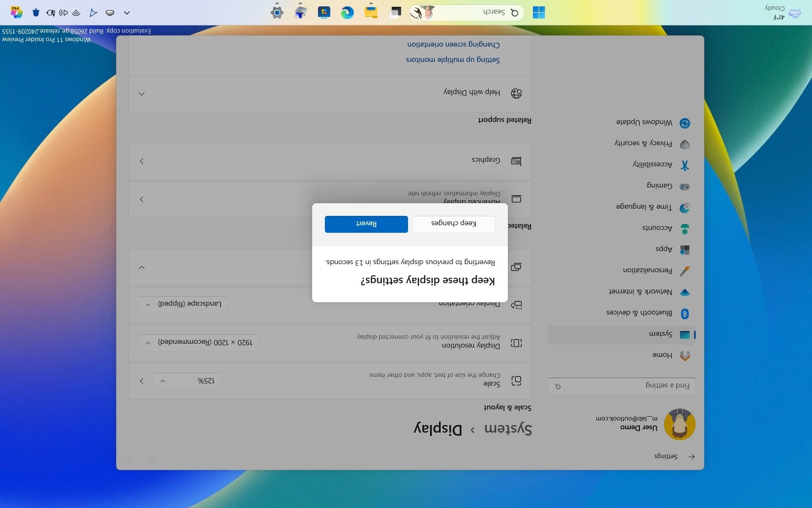Open Microsoft Edge from the taskbar
This screenshot has height=508, width=812.
coord(348,12)
